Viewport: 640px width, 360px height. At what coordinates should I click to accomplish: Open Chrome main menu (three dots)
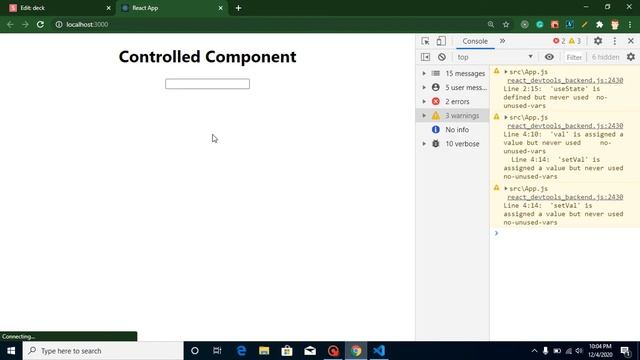(630, 24)
